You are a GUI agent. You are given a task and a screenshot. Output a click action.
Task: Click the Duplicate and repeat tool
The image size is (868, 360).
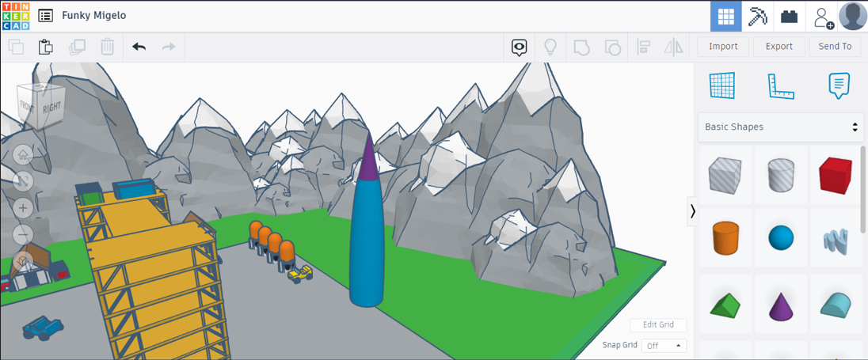(77, 47)
